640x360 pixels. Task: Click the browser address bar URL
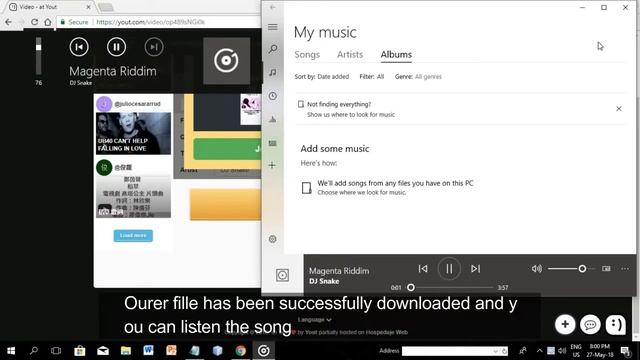[x=151, y=22]
